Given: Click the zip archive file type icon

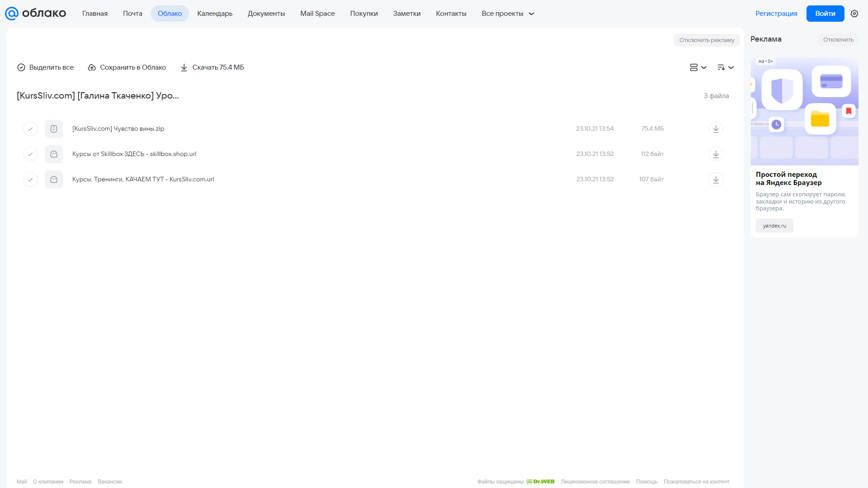Looking at the screenshot, I should point(54,129).
